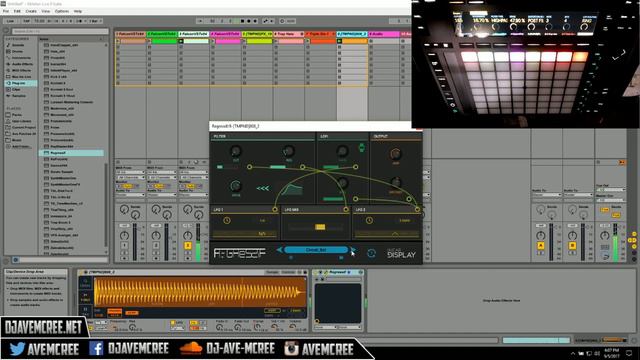Open the Help menu
This screenshot has width=640, height=360.
pyautogui.click(x=78, y=11)
